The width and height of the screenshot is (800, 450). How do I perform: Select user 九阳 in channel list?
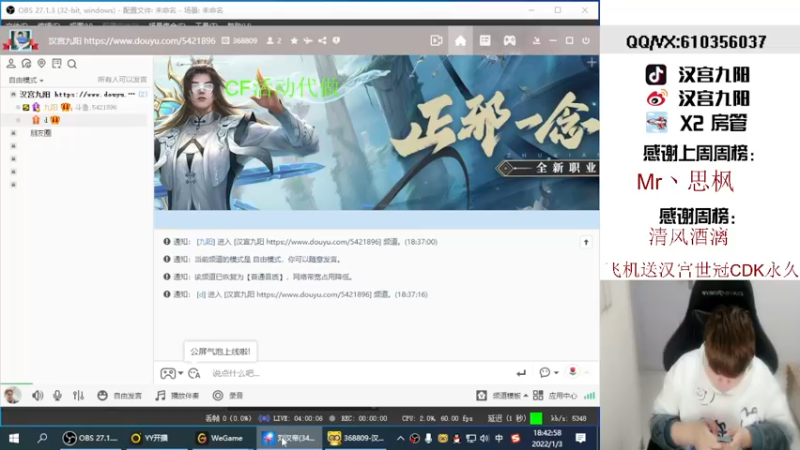(x=50, y=107)
